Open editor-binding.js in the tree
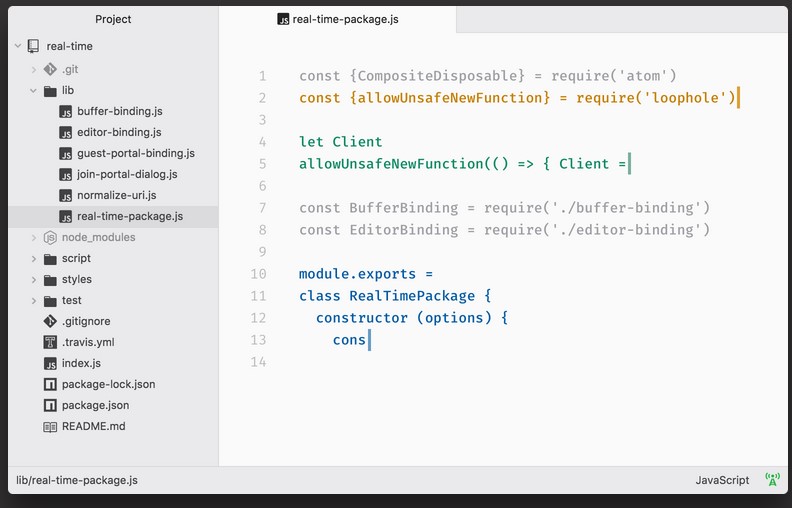This screenshot has width=792, height=508. point(119,132)
